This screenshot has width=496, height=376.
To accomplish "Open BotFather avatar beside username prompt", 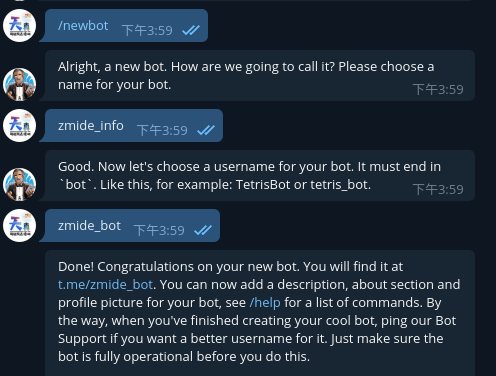I will click(19, 184).
